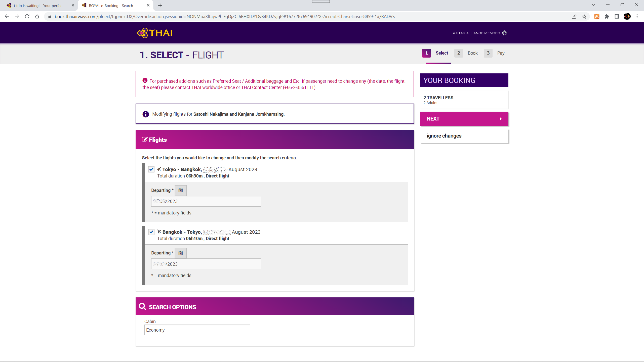The image size is (644, 362).
Task: Click step 2 Book in booking progress
Action: (x=466, y=53)
